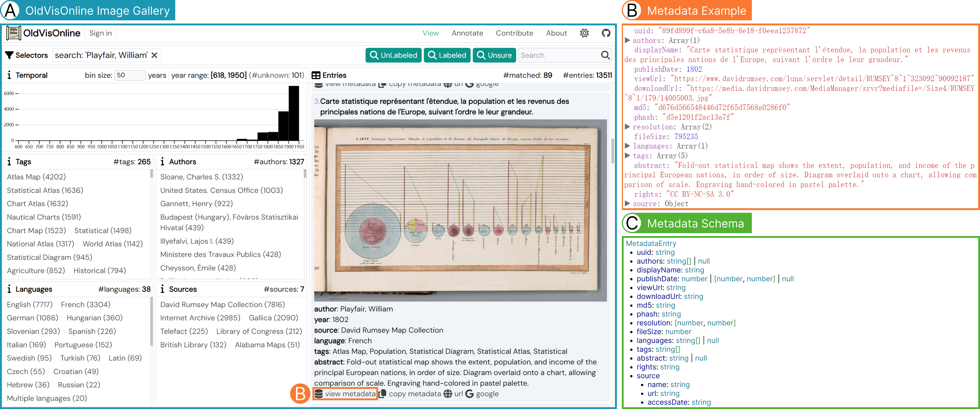
Task: Expand the authors Array(1) in metadata
Action: pos(627,40)
